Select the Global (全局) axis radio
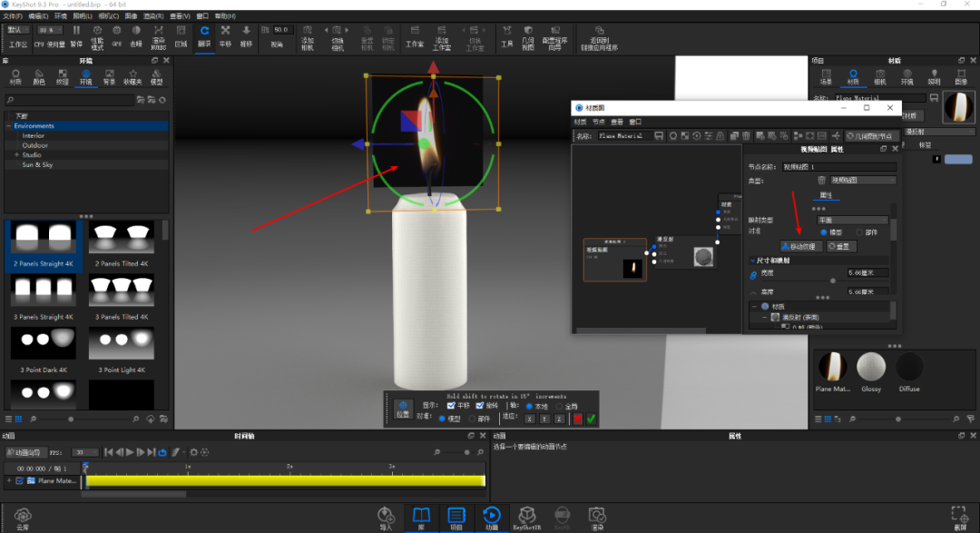Screen dimensions: 980x533 pyautogui.click(x=559, y=407)
